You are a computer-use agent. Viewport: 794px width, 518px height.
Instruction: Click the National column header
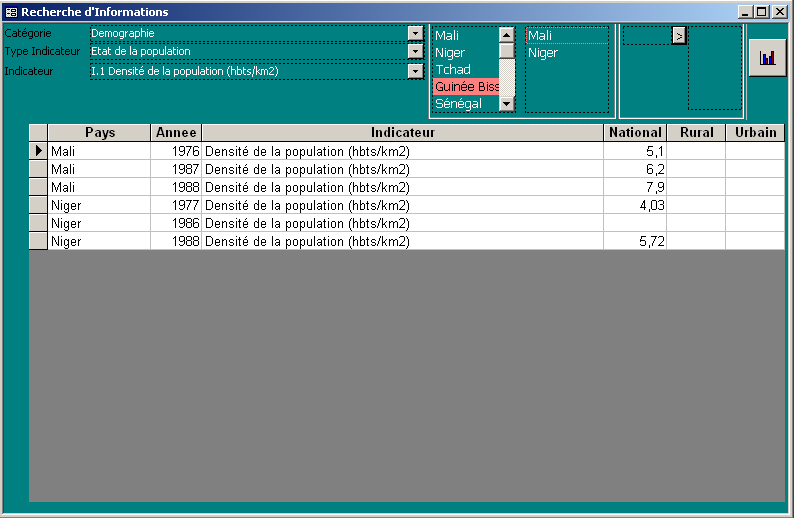click(635, 132)
